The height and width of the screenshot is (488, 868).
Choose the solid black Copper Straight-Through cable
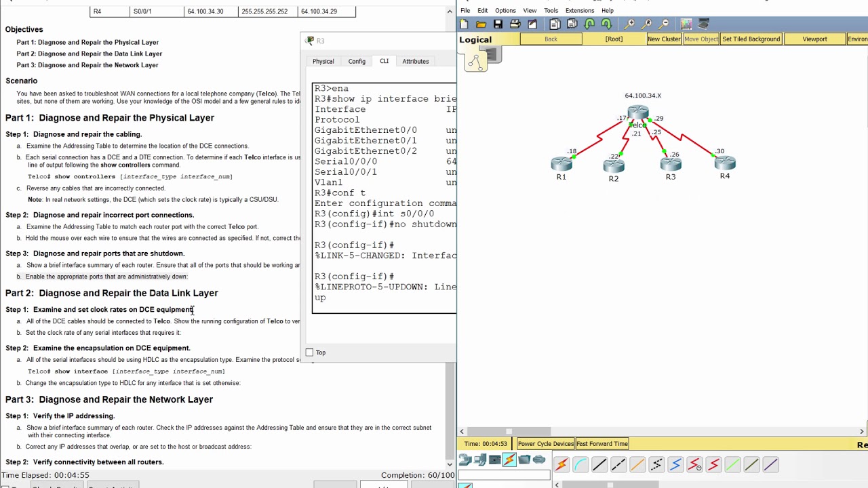[x=599, y=465]
